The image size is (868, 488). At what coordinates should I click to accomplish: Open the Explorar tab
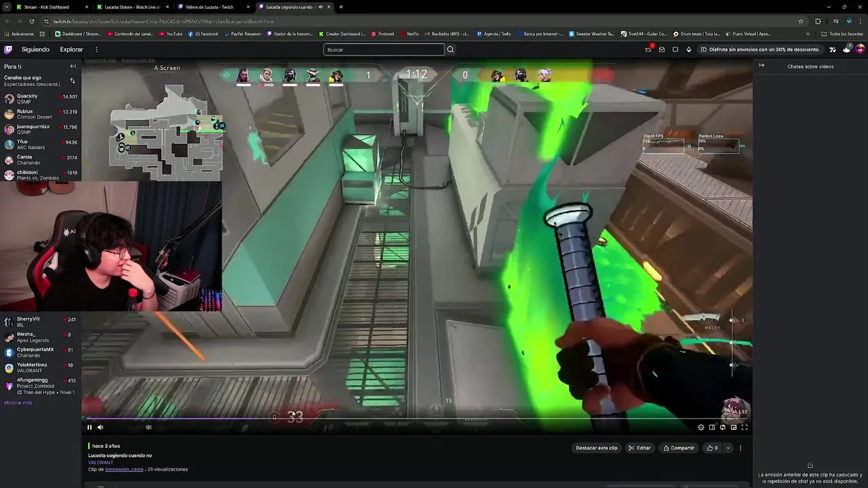(x=71, y=49)
